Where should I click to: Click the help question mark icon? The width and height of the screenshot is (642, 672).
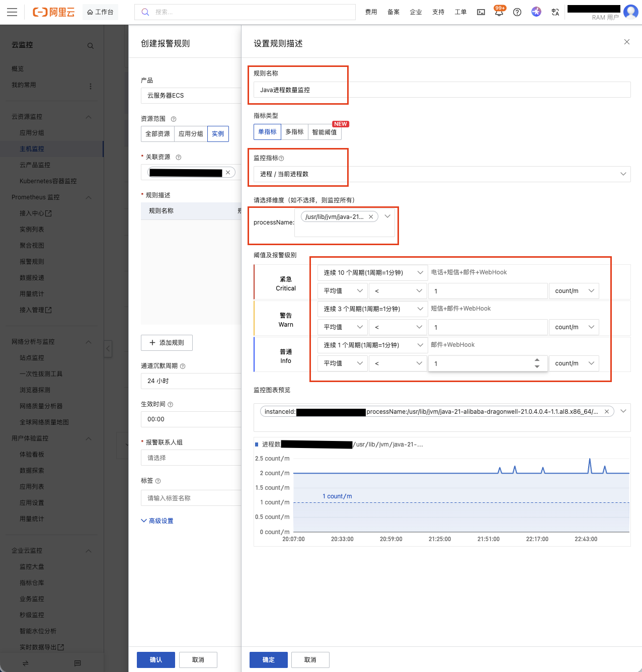click(x=517, y=12)
